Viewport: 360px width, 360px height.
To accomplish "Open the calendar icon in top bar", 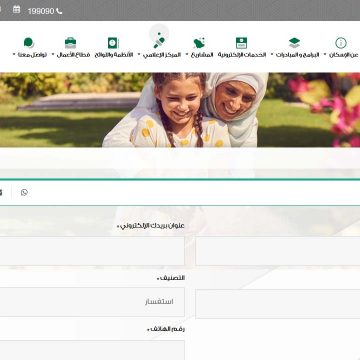I will tap(16, 10).
